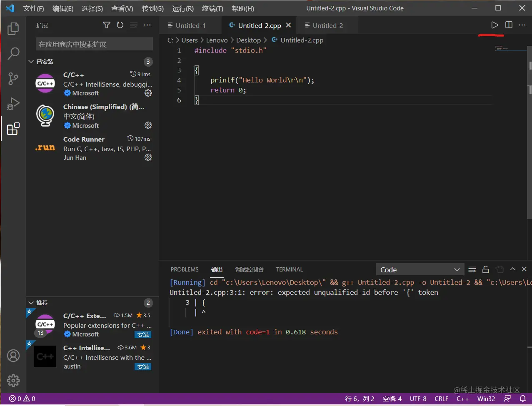This screenshot has width=532, height=406.
Task: Install the C/C++ Extension Pack
Action: [143, 335]
